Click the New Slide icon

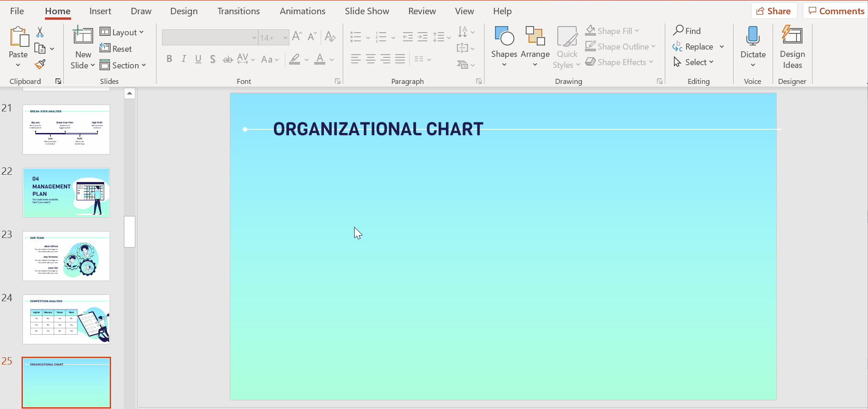click(x=83, y=36)
